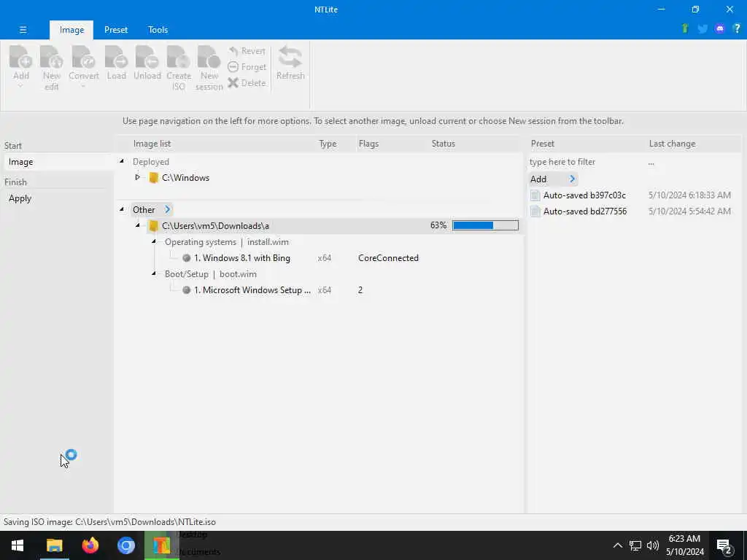The image size is (747, 560).
Task: Select the C:\Windows folder icon
Action: click(x=153, y=178)
